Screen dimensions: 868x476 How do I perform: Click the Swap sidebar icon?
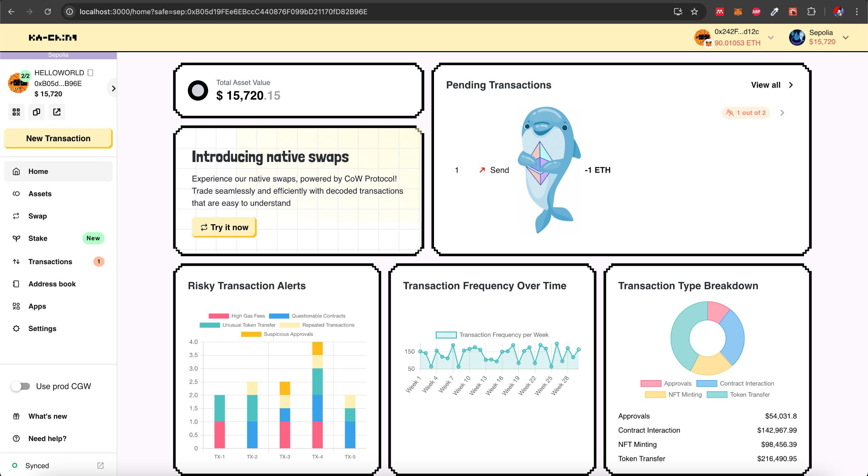16,216
